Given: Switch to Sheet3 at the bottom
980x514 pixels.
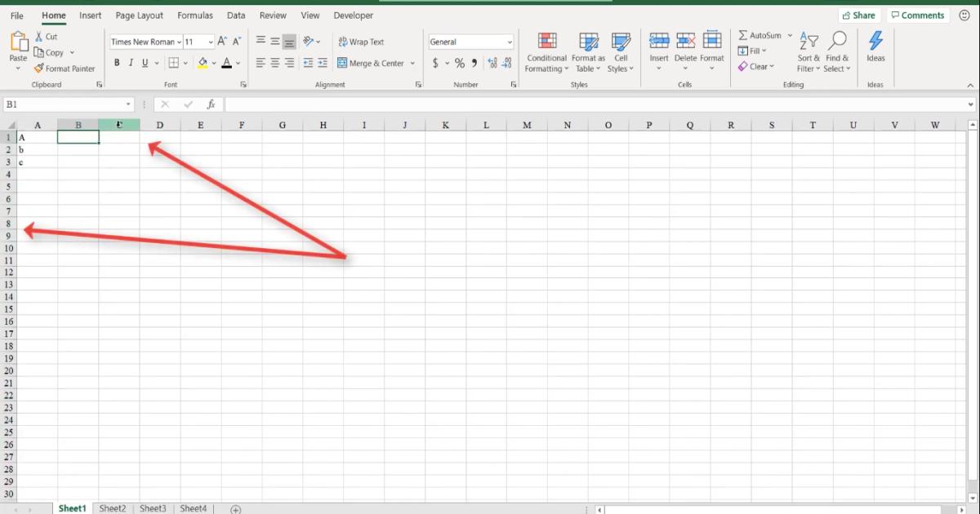Looking at the screenshot, I should pyautogui.click(x=153, y=507).
